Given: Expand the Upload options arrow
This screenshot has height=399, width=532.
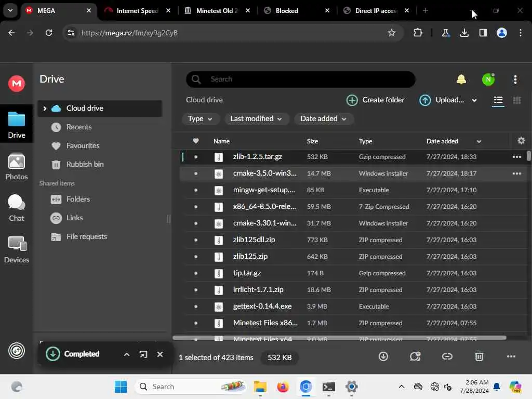Looking at the screenshot, I should pos(474,100).
